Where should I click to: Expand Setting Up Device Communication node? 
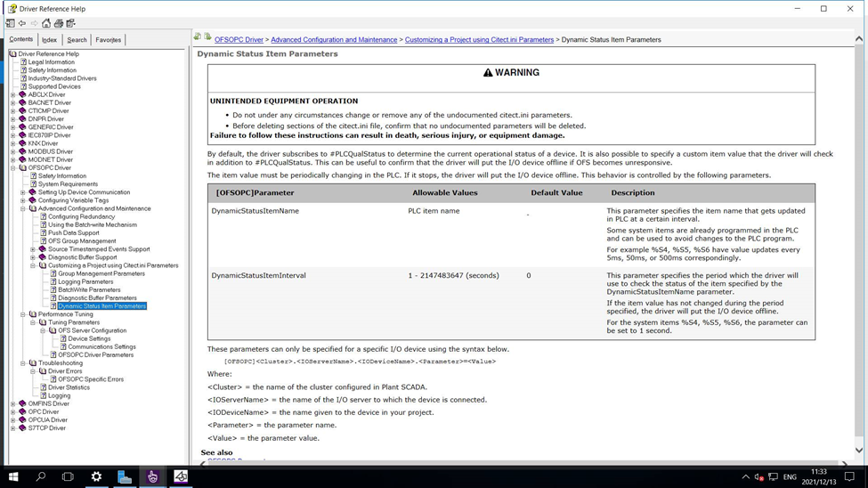[x=23, y=192]
